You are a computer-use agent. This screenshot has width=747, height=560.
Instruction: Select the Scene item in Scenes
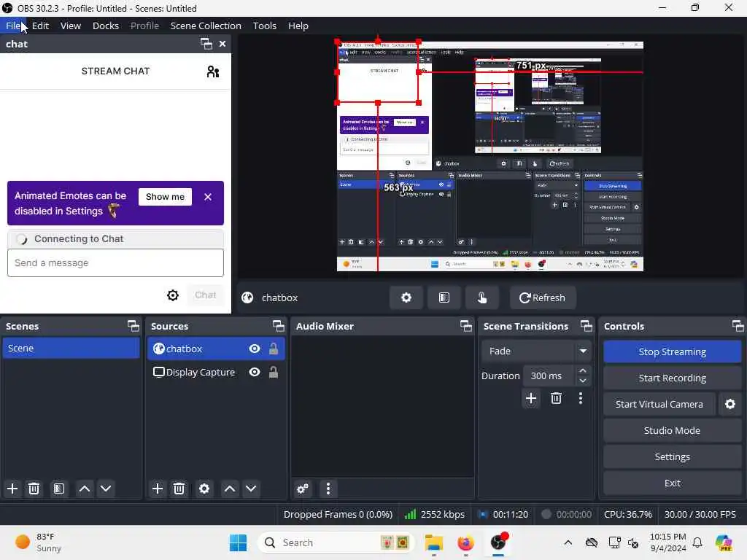[x=71, y=348]
